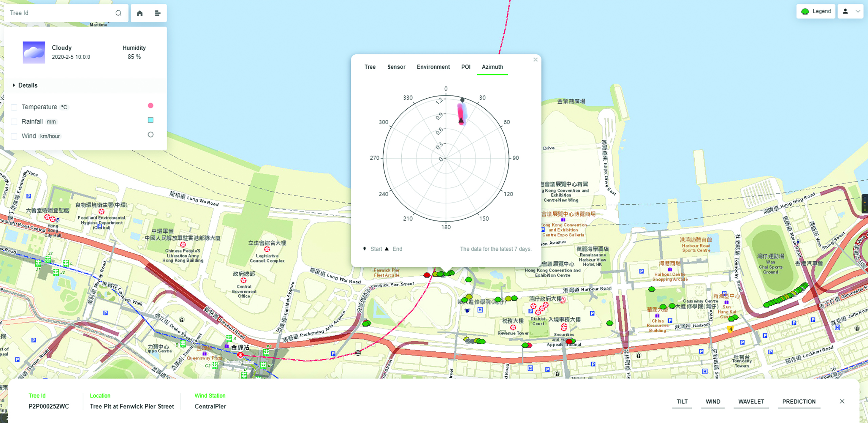This screenshot has height=423, width=868.
Task: Open the WAVELET chart button
Action: [x=751, y=402]
